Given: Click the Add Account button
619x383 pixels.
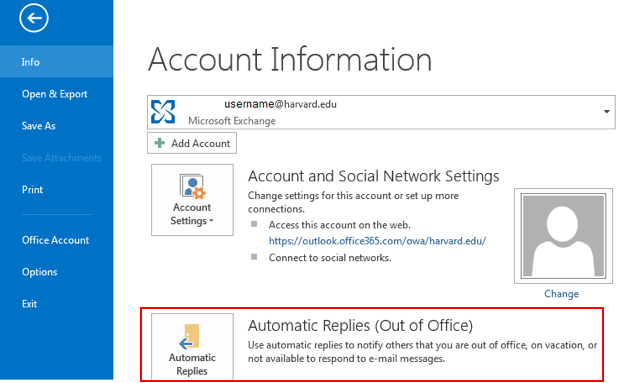Looking at the screenshot, I should 192,143.
